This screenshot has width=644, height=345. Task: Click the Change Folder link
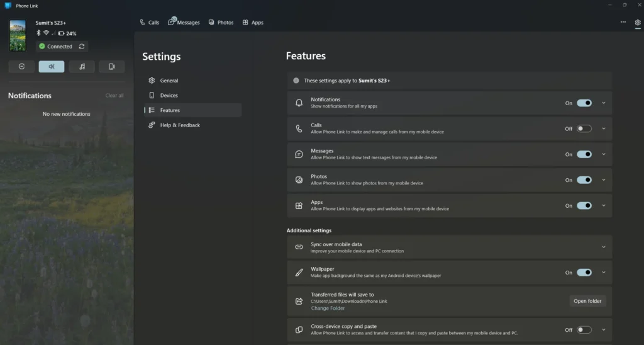click(328, 308)
